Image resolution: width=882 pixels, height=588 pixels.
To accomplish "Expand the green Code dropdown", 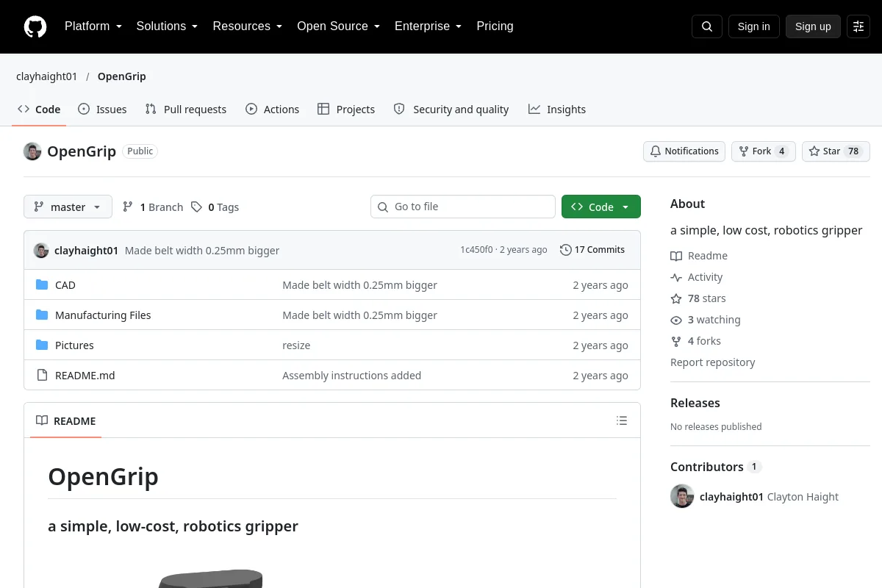I will point(601,207).
